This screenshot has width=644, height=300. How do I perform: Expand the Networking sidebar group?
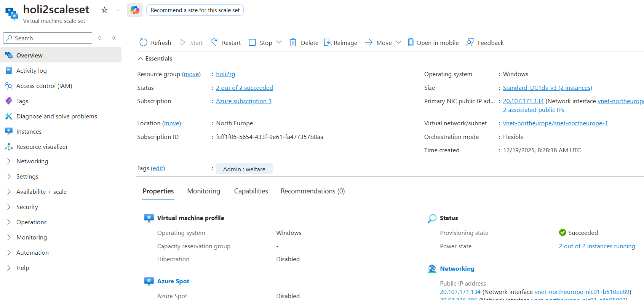9,161
